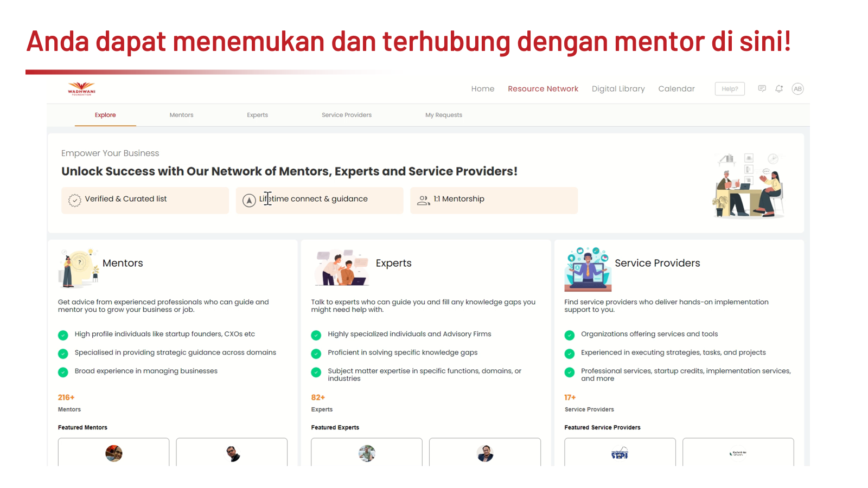Open the Calendar page

(x=676, y=89)
